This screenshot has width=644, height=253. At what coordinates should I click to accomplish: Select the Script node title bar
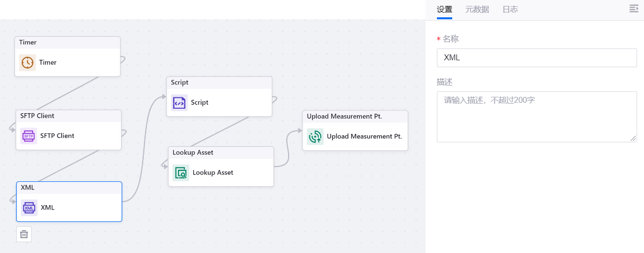[219, 83]
